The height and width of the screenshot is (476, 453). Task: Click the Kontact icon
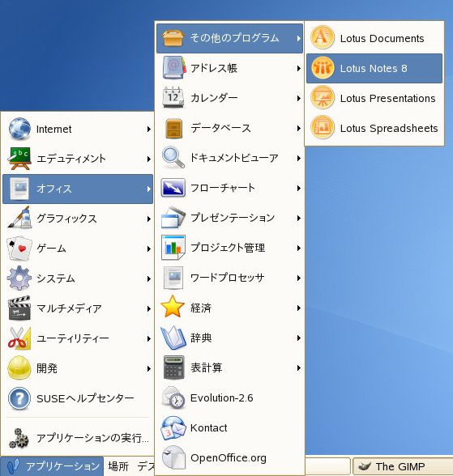[x=173, y=427]
